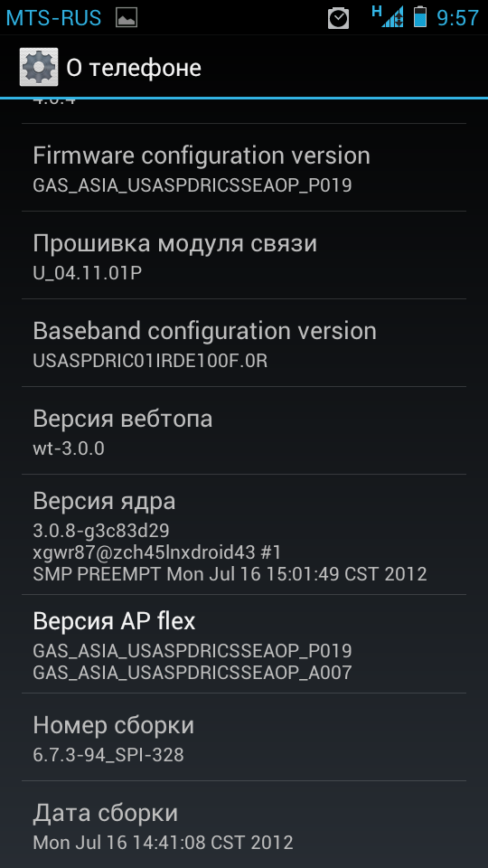This screenshot has width=488, height=868.
Task: Tap the Номер сборки entry
Action: pyautogui.click(x=244, y=737)
